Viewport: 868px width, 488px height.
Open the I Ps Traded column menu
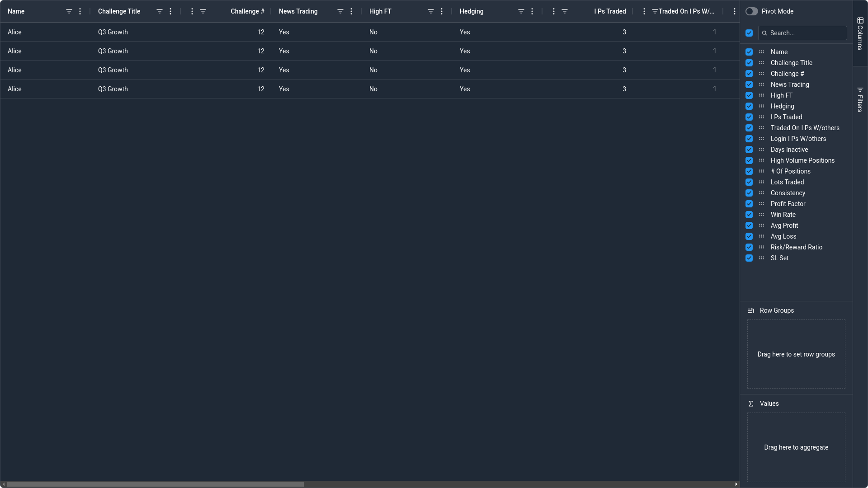tap(554, 11)
